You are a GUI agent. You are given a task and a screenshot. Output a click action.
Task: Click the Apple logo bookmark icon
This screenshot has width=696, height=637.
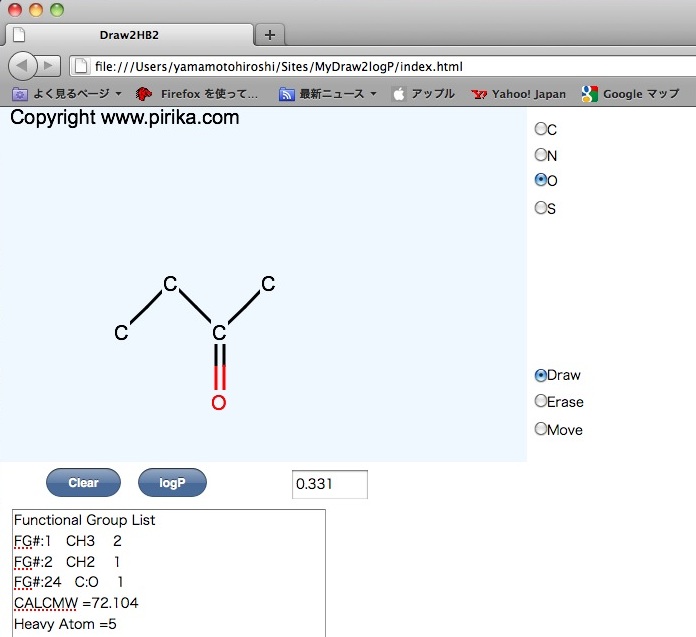click(x=399, y=94)
